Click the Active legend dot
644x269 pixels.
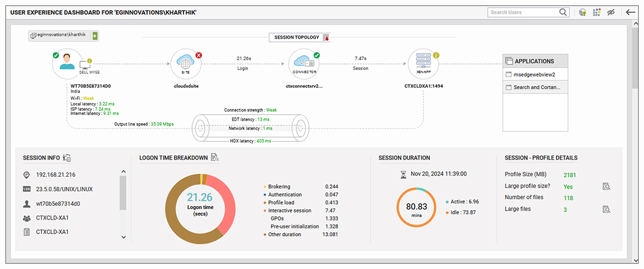[447, 202]
